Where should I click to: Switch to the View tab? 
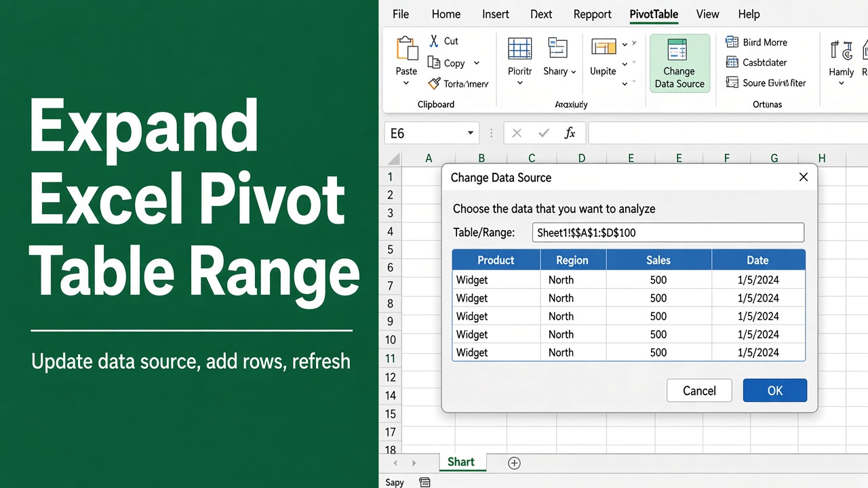click(708, 14)
